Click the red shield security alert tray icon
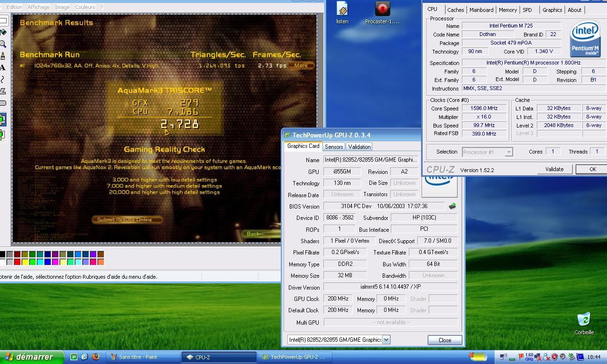This screenshot has width=607, height=364. [x=554, y=357]
